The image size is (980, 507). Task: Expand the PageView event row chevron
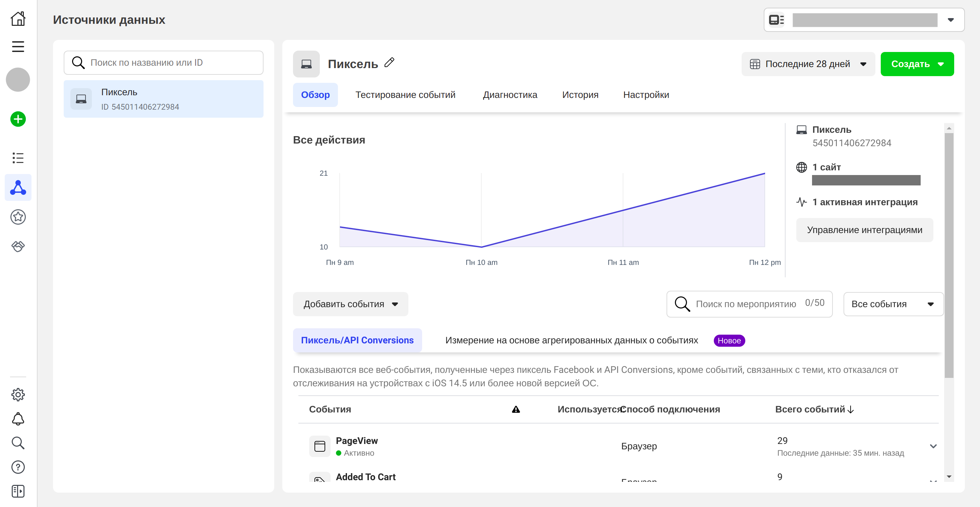933,446
